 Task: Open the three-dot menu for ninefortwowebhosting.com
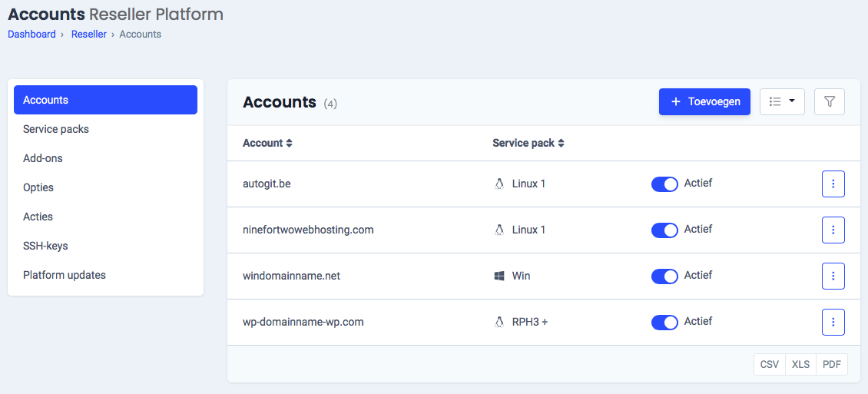tap(833, 230)
